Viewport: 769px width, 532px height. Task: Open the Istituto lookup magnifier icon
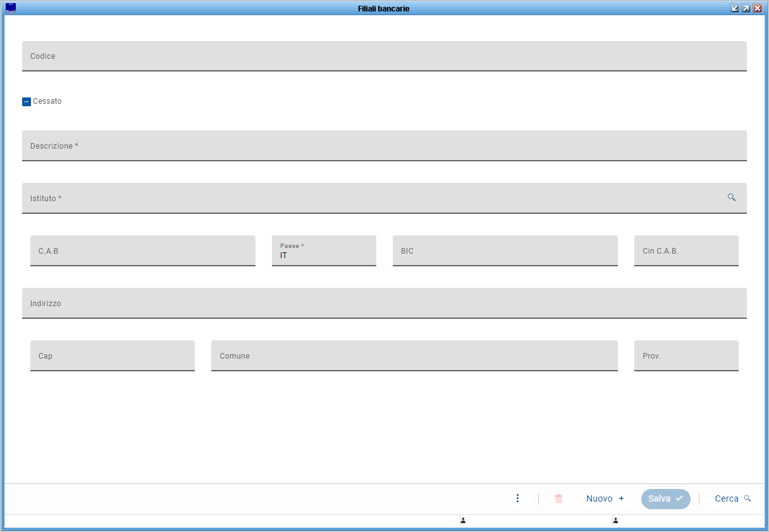click(x=731, y=197)
